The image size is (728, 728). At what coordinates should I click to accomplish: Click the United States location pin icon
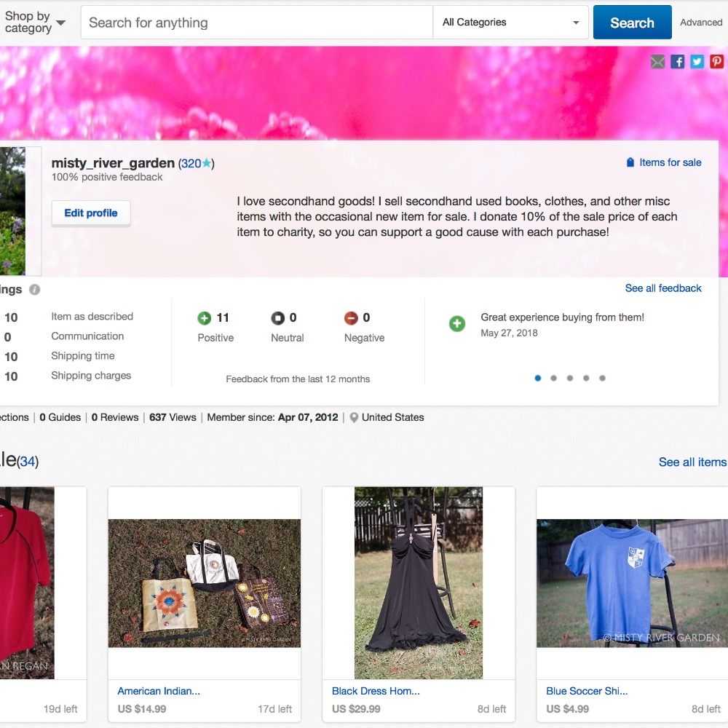(x=354, y=418)
